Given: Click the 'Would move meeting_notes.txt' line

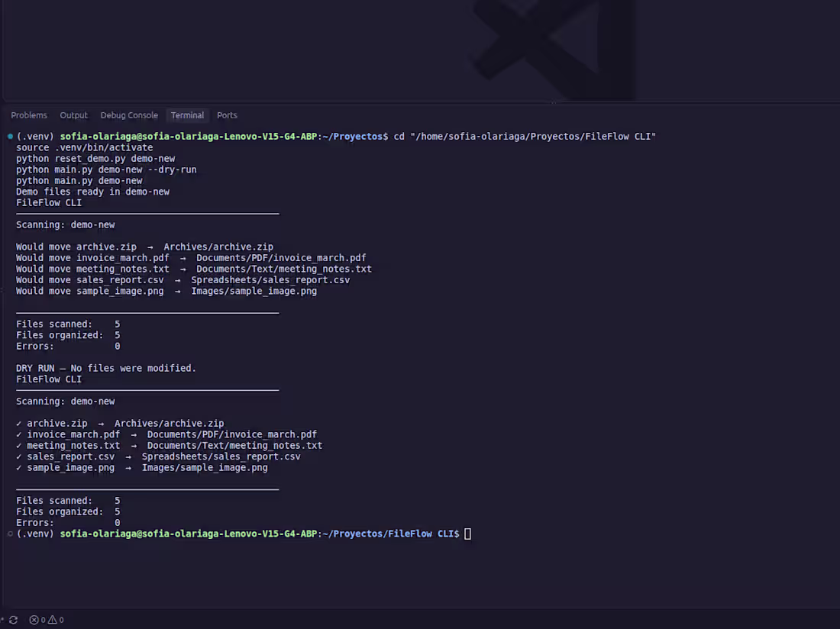Looking at the screenshot, I should click(x=194, y=269).
